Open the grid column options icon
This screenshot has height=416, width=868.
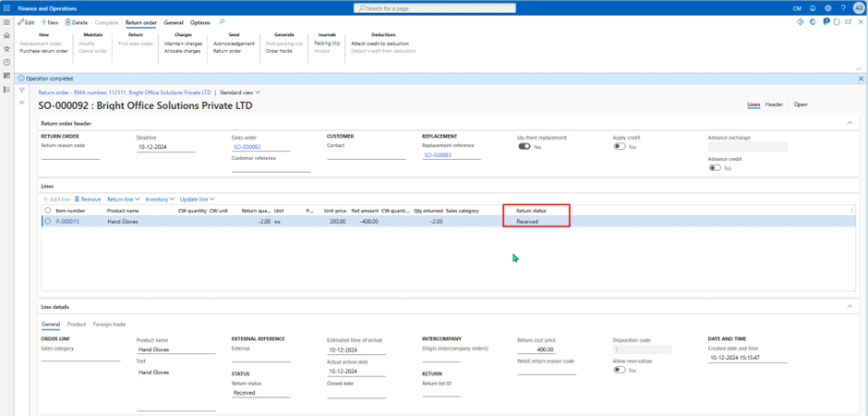point(851,211)
